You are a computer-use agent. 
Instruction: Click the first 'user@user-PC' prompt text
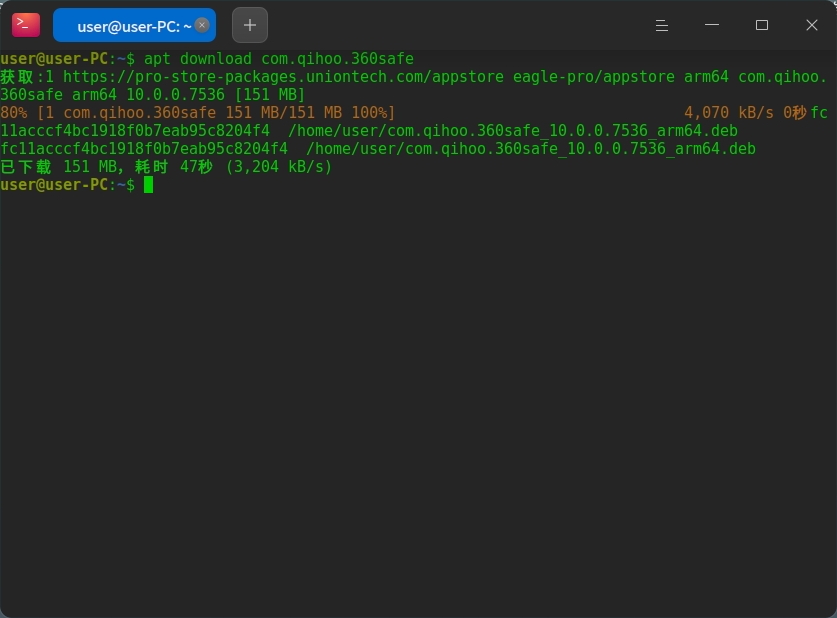coord(54,59)
